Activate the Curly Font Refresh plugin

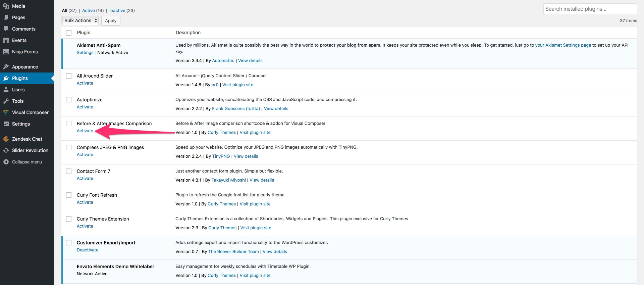pyautogui.click(x=85, y=202)
